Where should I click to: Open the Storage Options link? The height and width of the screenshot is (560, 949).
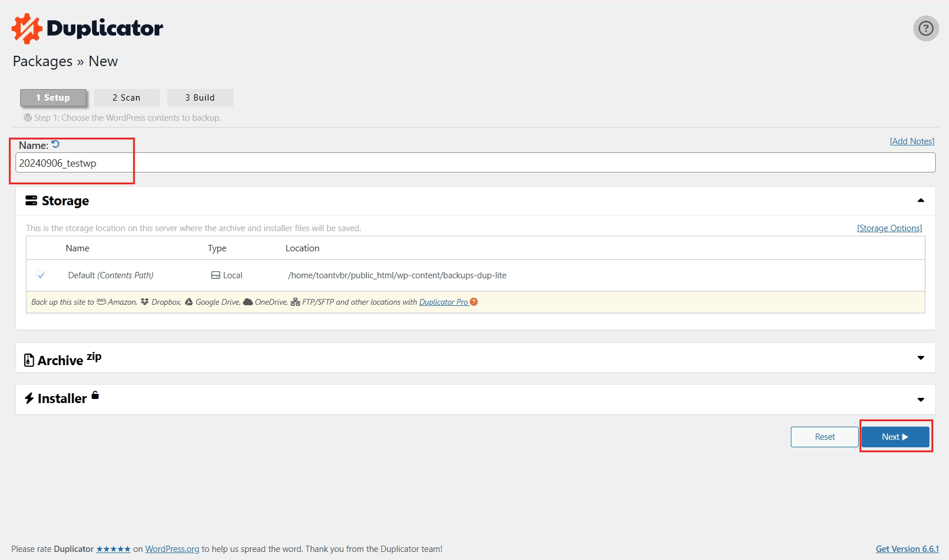point(889,228)
